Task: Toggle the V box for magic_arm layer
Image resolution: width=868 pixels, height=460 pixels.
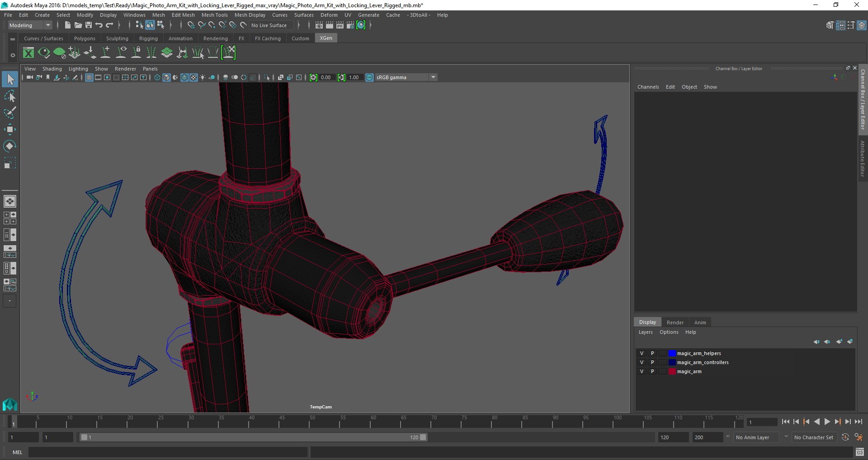Action: pyautogui.click(x=642, y=371)
